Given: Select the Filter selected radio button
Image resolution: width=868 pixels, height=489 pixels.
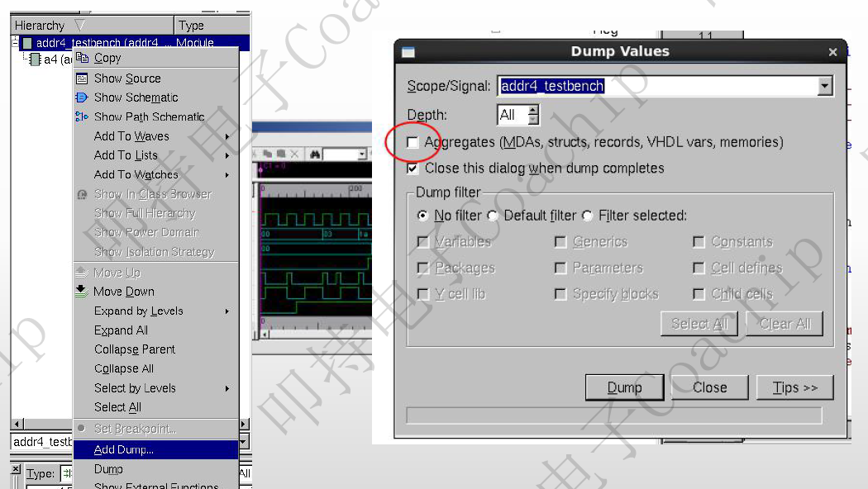Looking at the screenshot, I should pos(587,216).
